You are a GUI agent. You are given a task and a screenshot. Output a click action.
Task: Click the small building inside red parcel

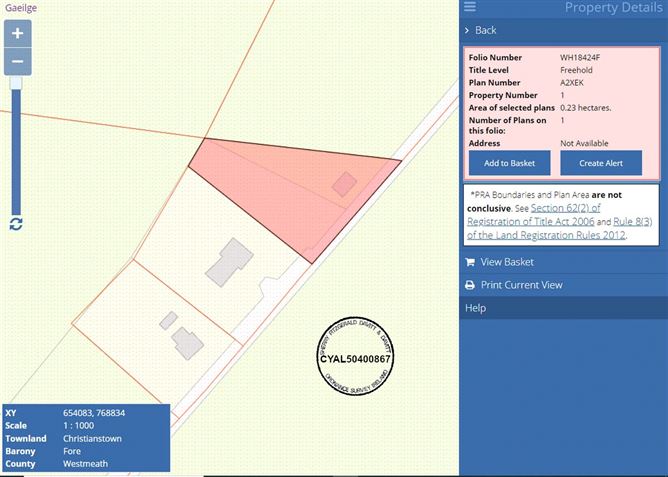[344, 183]
